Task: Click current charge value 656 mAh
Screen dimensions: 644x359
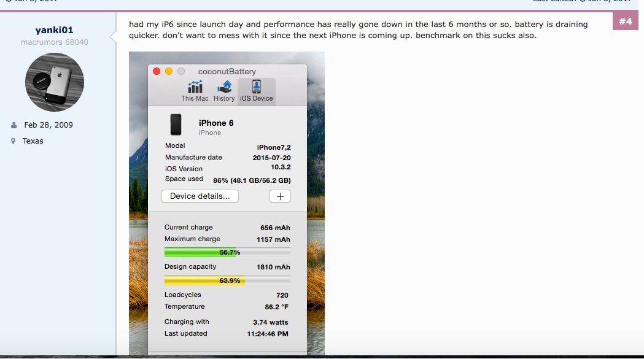Action: [275, 228]
